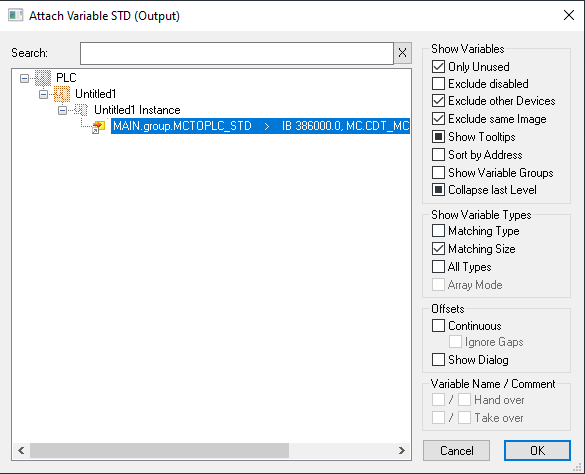Viewport: 585px width, 474px height.
Task: Collapse the Untitled1 tree node
Action: point(44,94)
